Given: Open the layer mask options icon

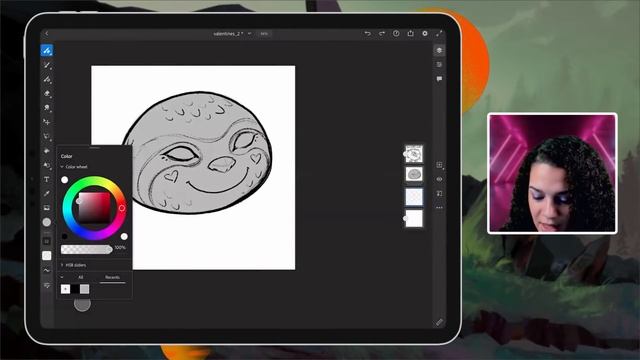Looking at the screenshot, I should 439,193.
